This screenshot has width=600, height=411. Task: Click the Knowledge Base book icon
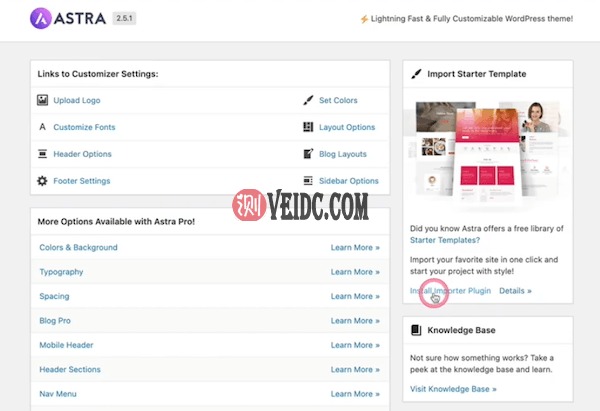416,330
